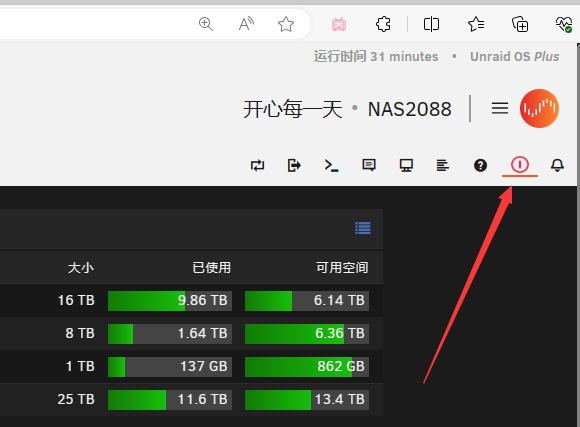Click the 137 GB used bar

[x=170, y=366]
